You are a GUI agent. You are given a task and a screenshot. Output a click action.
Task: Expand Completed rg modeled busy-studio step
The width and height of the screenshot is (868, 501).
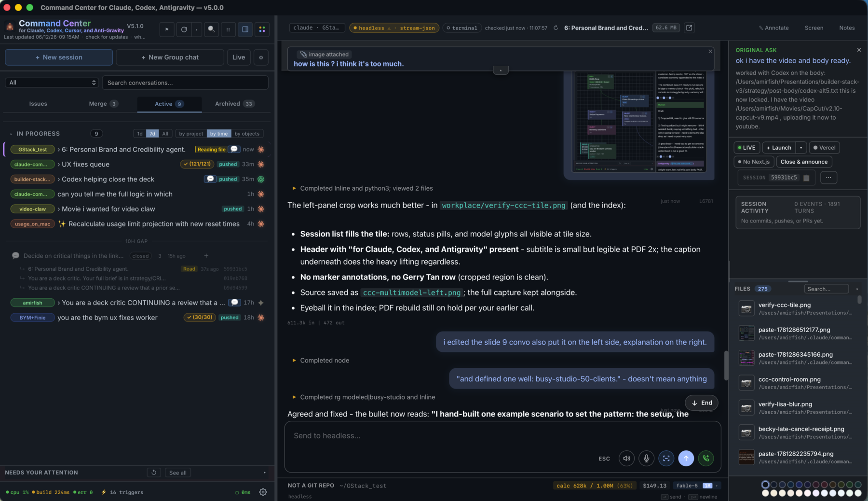point(294,397)
